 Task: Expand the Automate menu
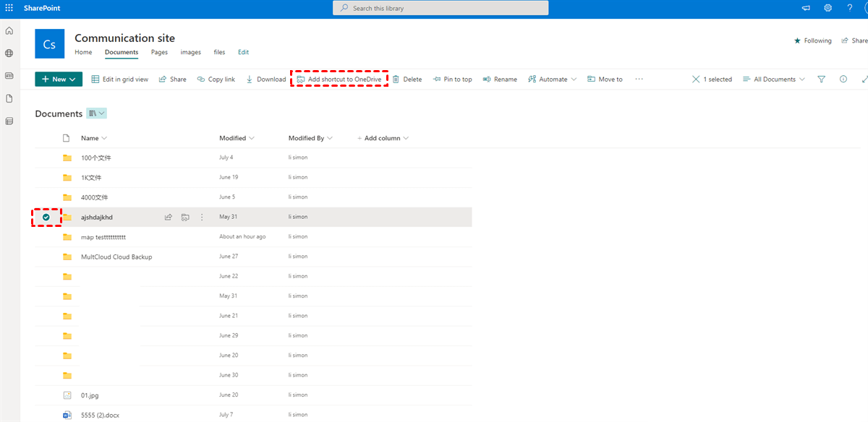coord(553,79)
